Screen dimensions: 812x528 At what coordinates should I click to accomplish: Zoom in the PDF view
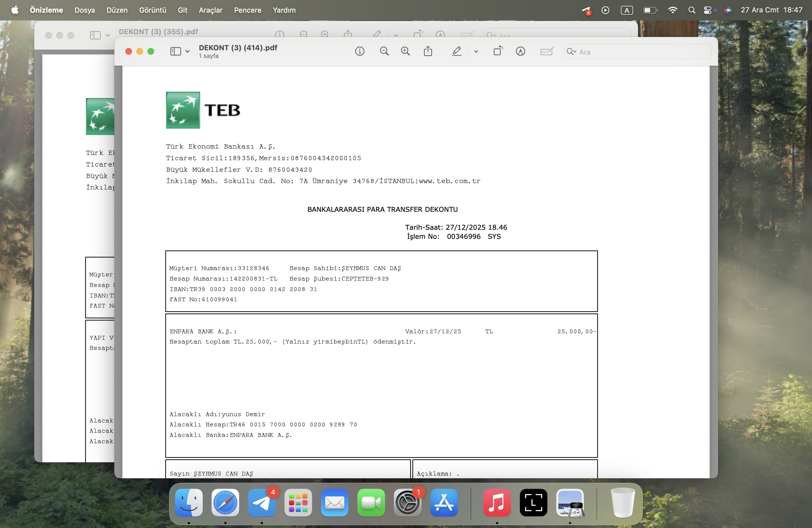click(405, 52)
